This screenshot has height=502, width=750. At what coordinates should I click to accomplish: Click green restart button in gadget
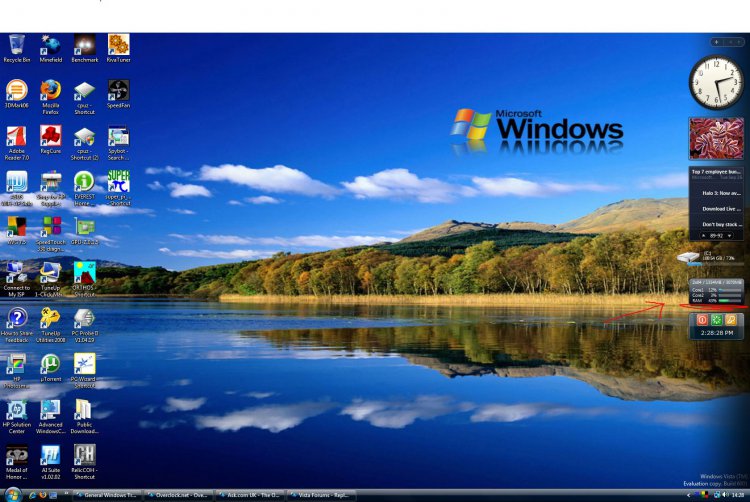pyautogui.click(x=716, y=320)
